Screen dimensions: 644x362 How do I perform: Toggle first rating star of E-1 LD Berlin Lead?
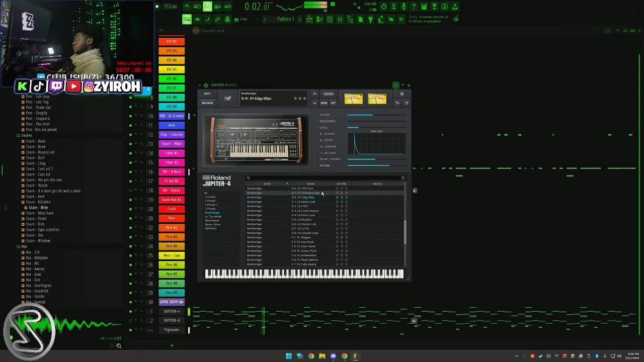(x=337, y=202)
